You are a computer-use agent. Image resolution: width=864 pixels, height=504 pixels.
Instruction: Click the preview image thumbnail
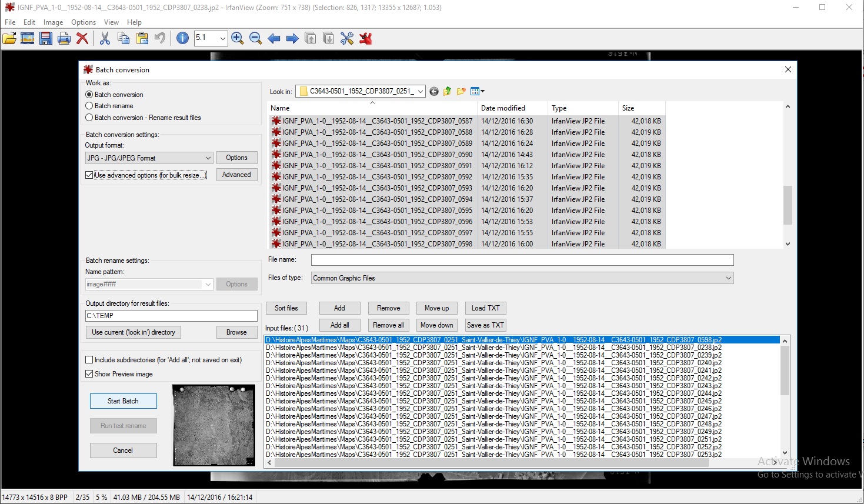pos(214,425)
